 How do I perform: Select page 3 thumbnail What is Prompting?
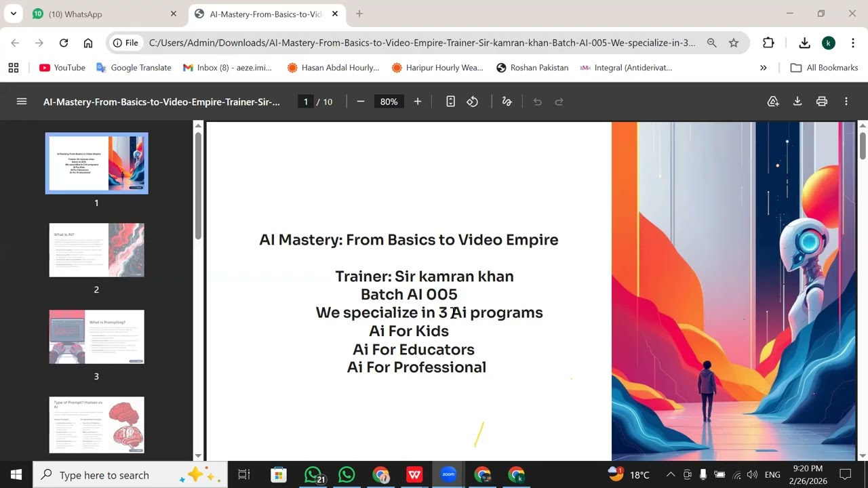coord(96,337)
